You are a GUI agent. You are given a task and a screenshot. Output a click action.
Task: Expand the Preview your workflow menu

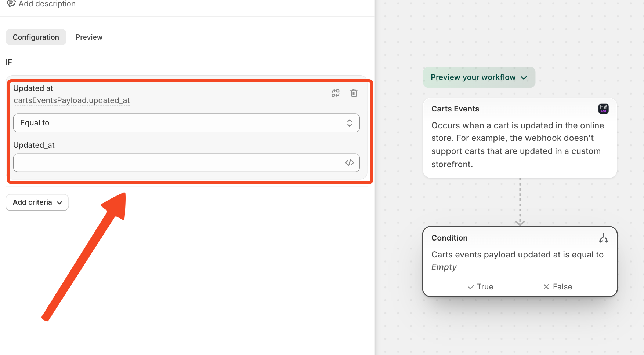pos(479,77)
